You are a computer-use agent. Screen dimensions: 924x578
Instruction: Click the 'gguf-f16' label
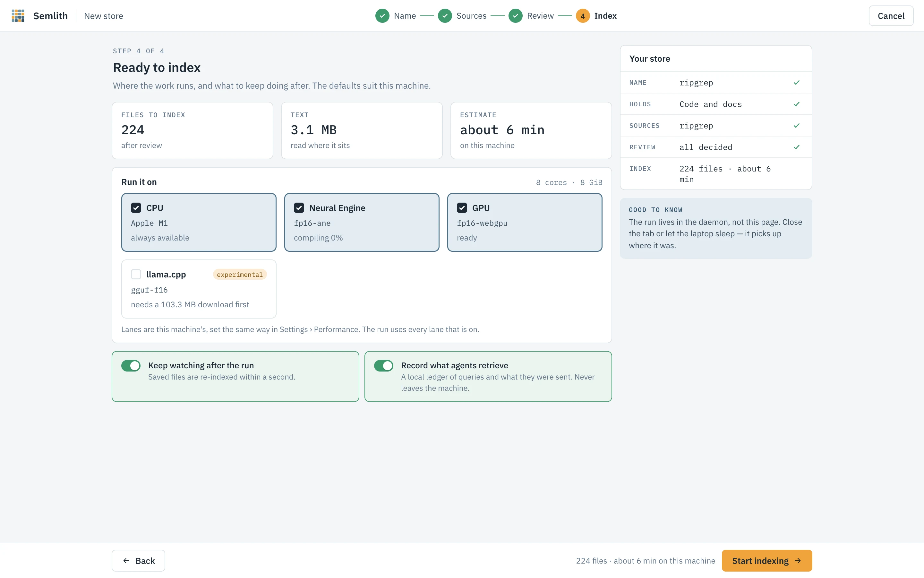pyautogui.click(x=149, y=290)
